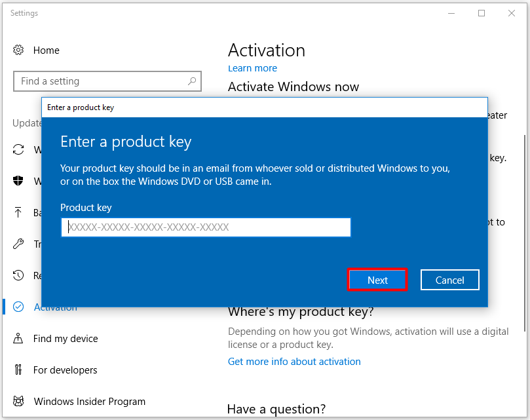Click the Find a setting search box

point(107,81)
